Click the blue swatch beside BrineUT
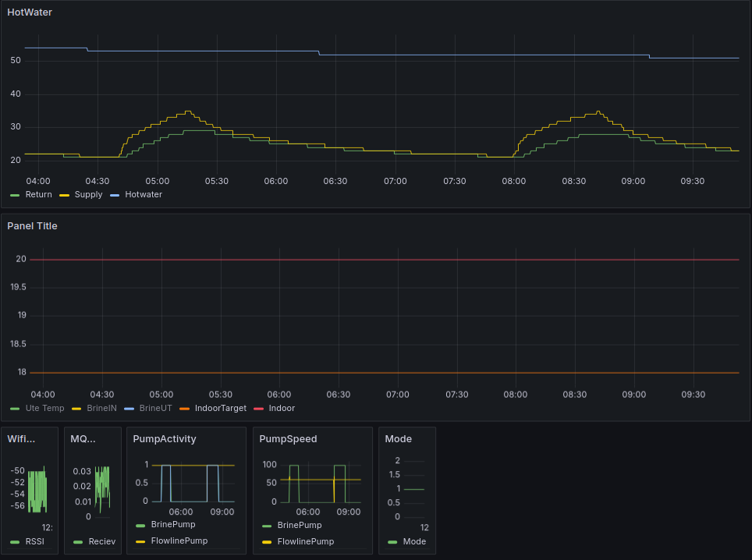 tap(129, 409)
